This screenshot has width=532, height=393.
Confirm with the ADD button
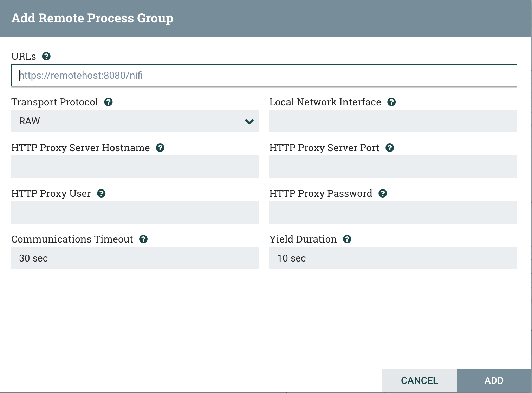pos(494,380)
